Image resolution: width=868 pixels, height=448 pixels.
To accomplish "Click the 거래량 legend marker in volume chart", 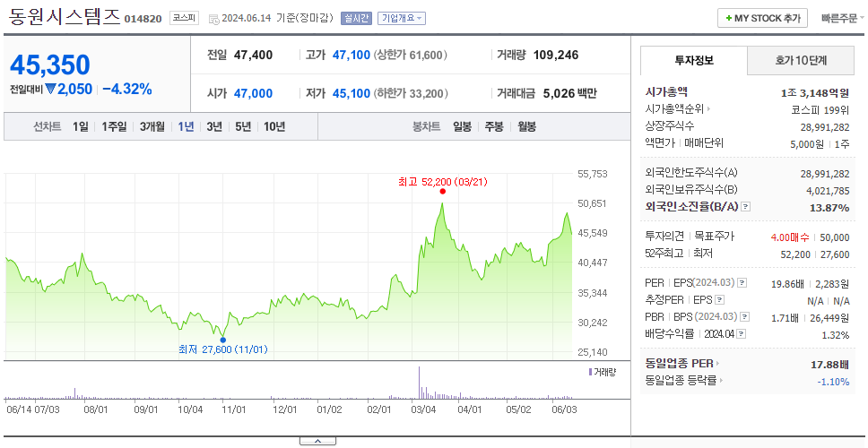I will click(x=590, y=372).
